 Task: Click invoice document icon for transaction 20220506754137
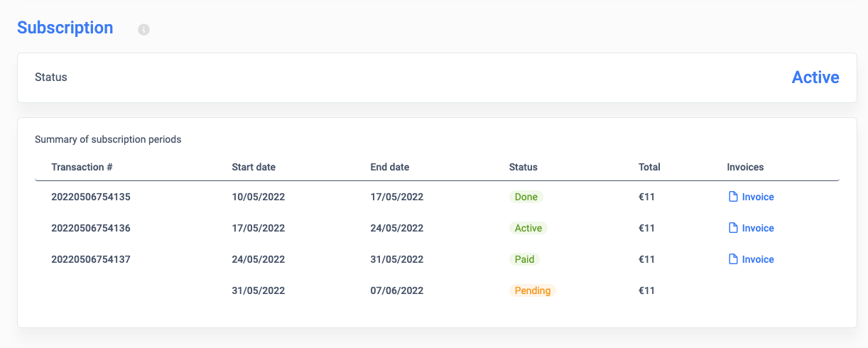click(734, 259)
